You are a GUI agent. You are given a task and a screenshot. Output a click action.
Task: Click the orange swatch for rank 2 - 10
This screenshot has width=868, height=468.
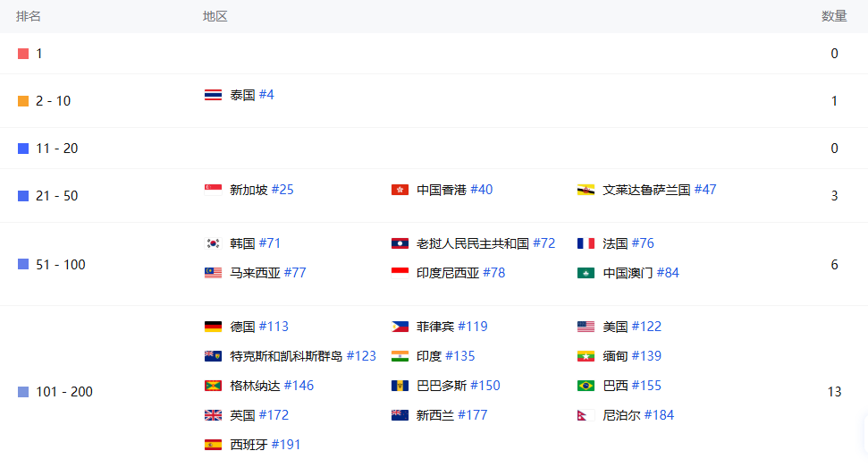click(x=23, y=101)
